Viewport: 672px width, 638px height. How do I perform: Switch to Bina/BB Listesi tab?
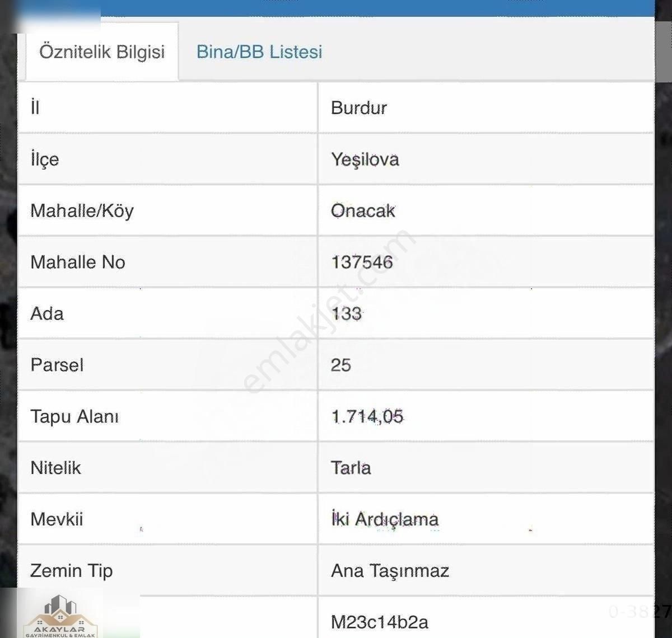click(x=259, y=52)
